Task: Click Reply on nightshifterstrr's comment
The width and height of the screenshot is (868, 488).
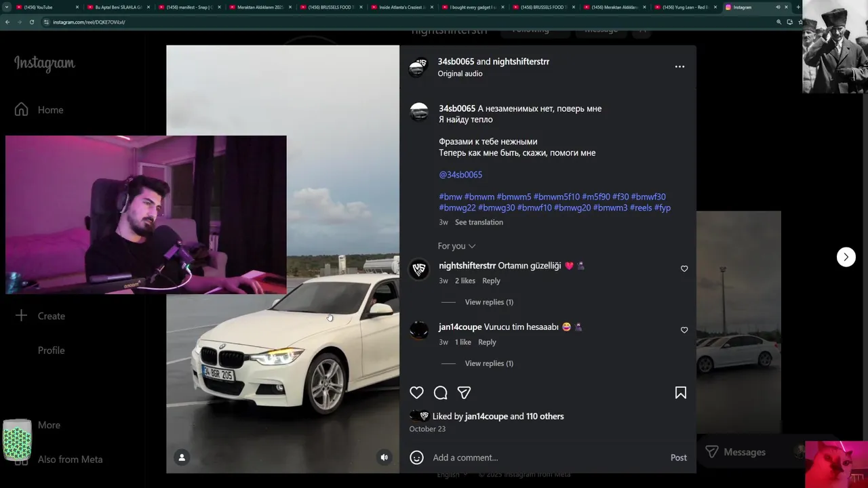Action: 491,281
